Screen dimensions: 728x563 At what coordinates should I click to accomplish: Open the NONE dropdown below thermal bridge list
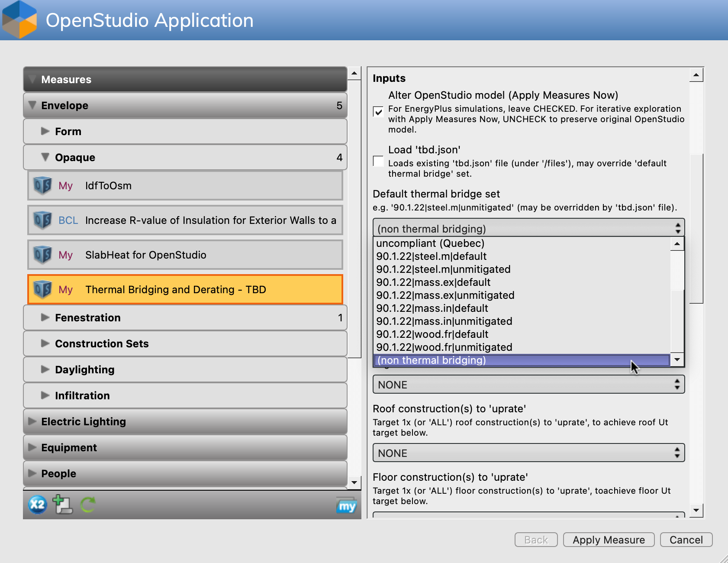click(x=528, y=385)
